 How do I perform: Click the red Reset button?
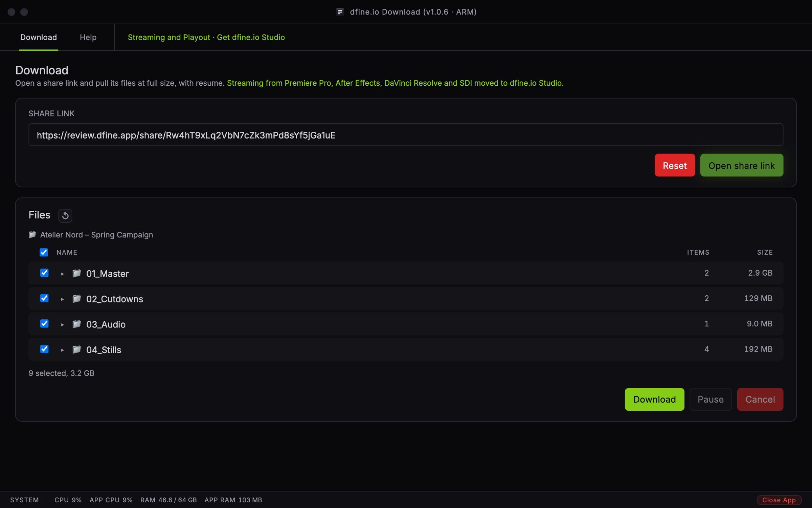675,165
